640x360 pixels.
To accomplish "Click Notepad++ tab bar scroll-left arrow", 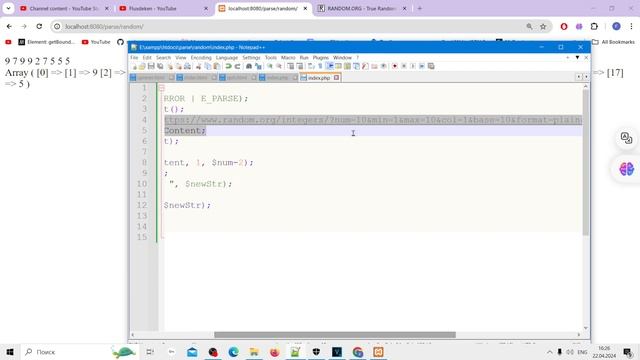I will pos(579,77).
